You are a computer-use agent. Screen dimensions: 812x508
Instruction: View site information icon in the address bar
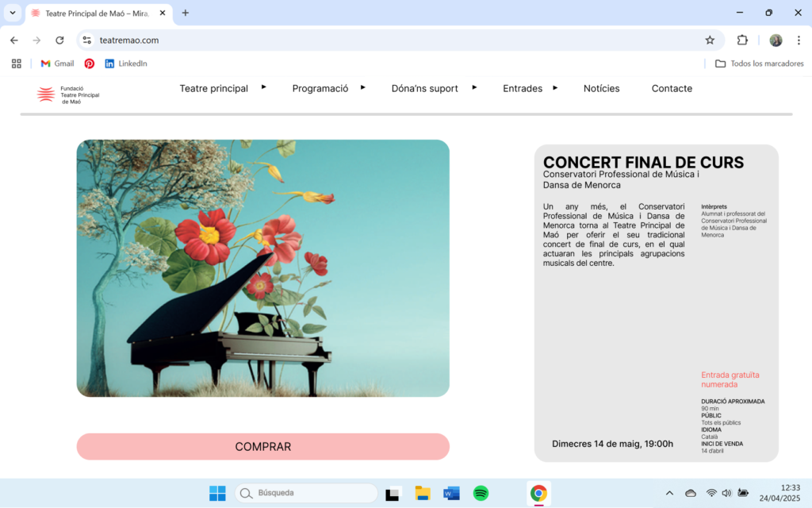click(87, 40)
